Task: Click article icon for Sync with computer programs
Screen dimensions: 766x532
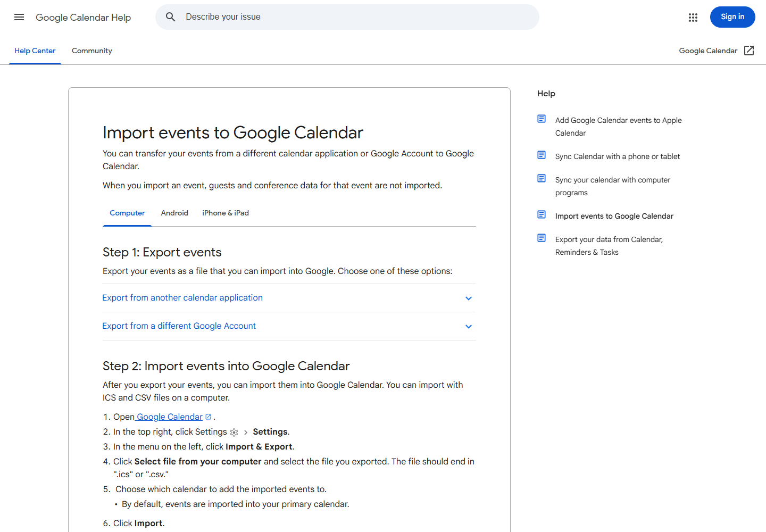Action: pos(542,178)
